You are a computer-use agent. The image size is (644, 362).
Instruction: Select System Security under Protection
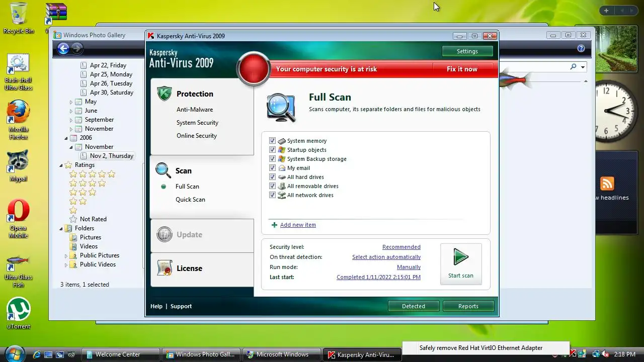coord(197,122)
